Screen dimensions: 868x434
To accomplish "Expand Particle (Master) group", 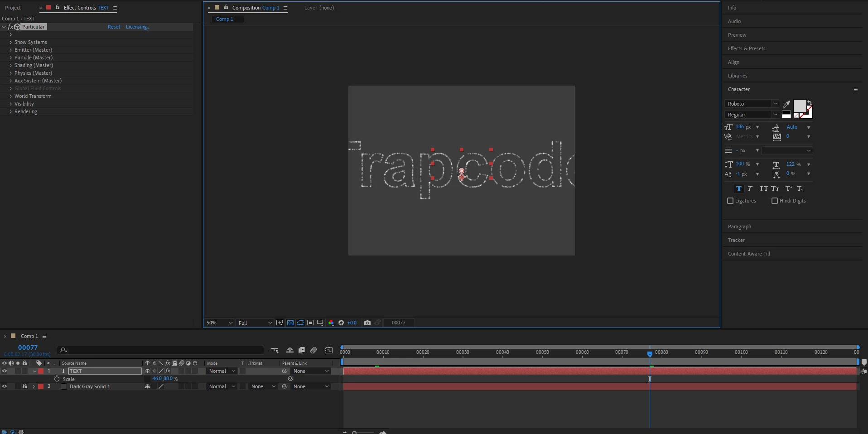I will coord(10,58).
